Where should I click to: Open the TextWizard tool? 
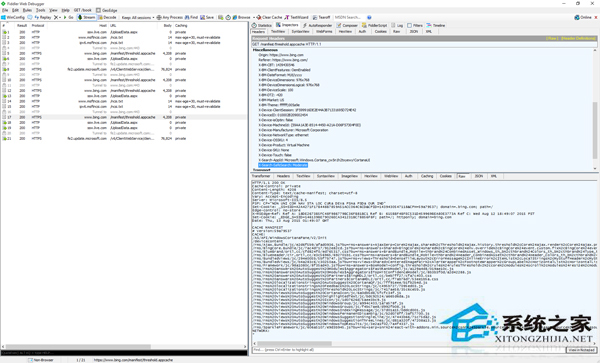coord(297,17)
